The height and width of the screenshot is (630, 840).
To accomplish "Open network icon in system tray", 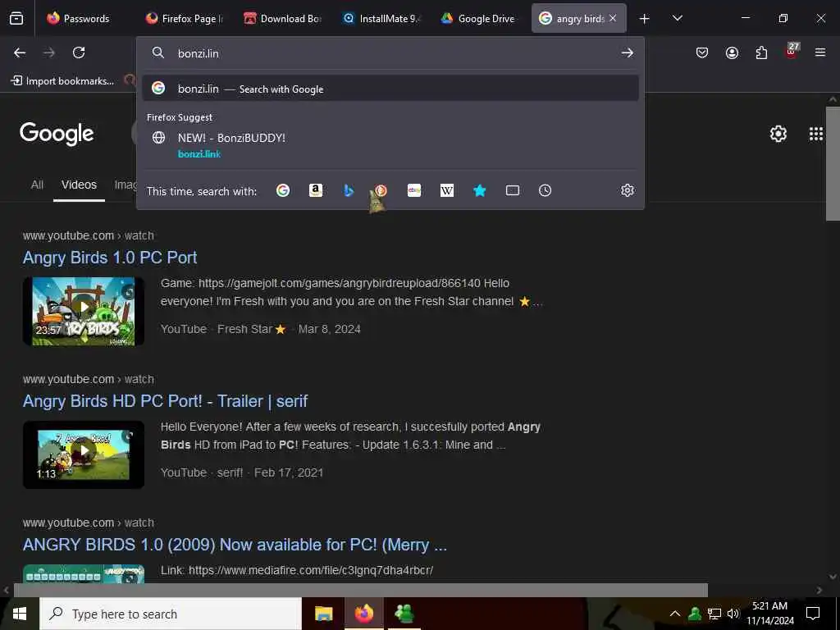I will [x=714, y=614].
